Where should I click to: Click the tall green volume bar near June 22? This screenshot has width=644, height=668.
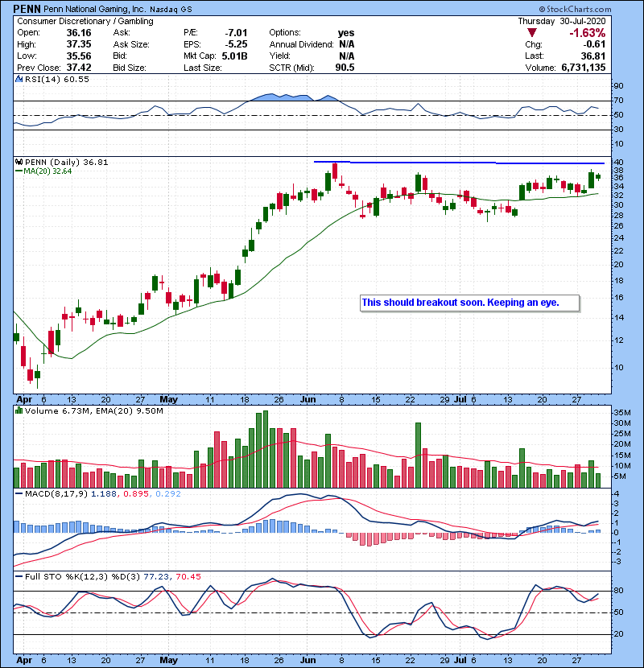tap(418, 455)
